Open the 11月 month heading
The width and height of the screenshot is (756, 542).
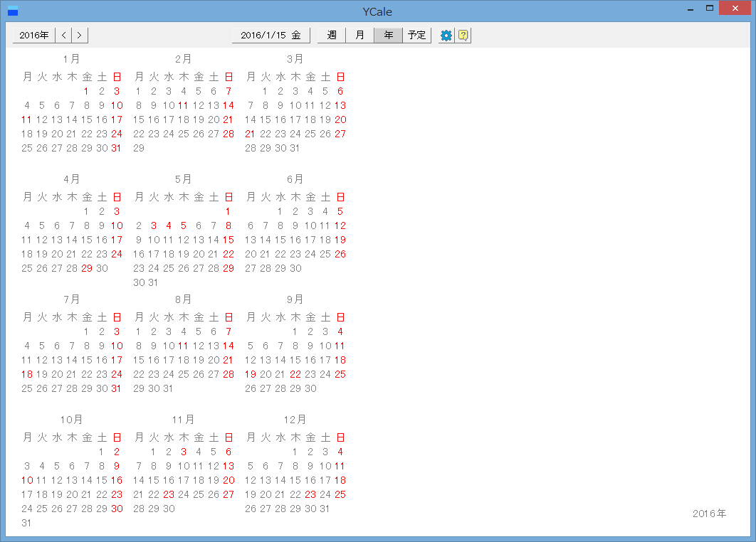183,420
